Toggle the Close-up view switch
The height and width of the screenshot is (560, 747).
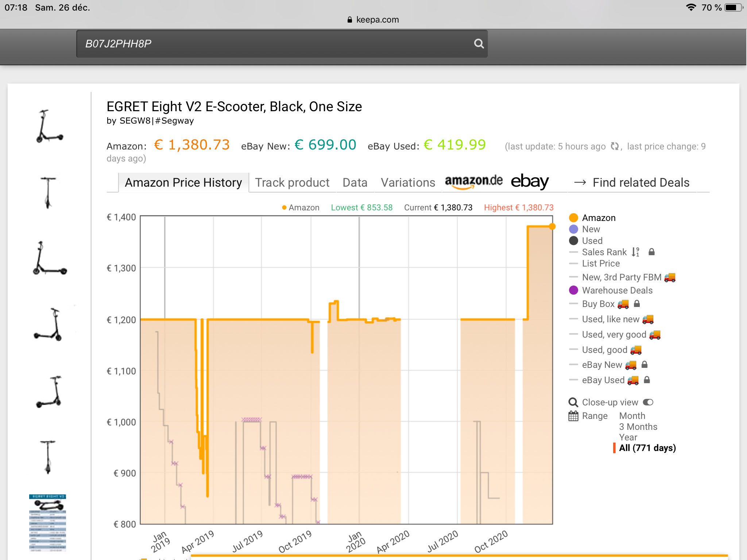pos(648,402)
